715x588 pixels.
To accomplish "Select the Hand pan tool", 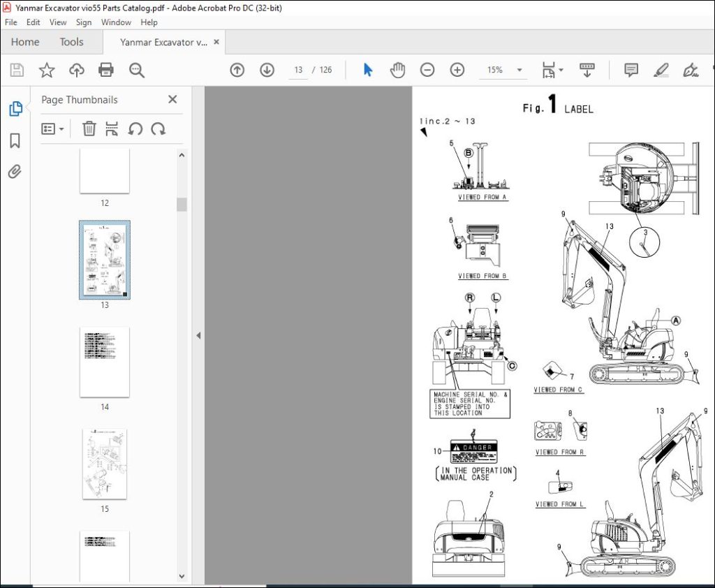I will pyautogui.click(x=397, y=70).
